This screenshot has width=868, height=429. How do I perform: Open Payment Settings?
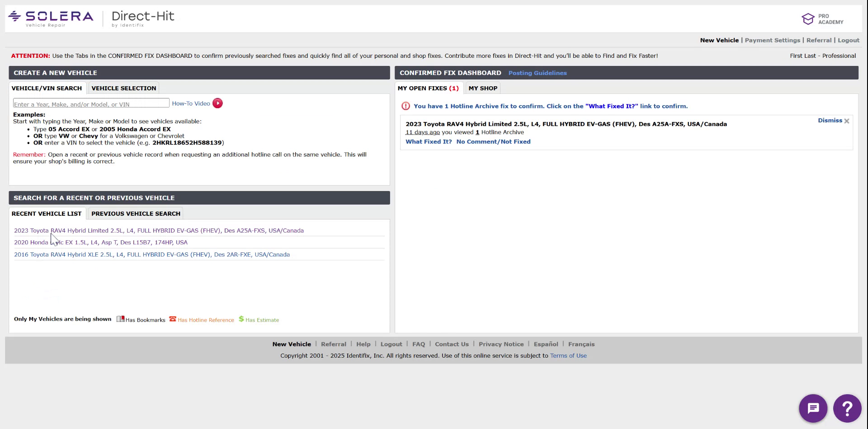(772, 40)
